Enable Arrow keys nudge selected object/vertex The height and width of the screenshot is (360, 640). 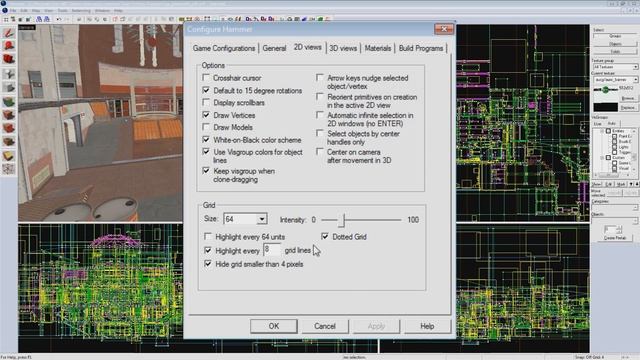320,78
